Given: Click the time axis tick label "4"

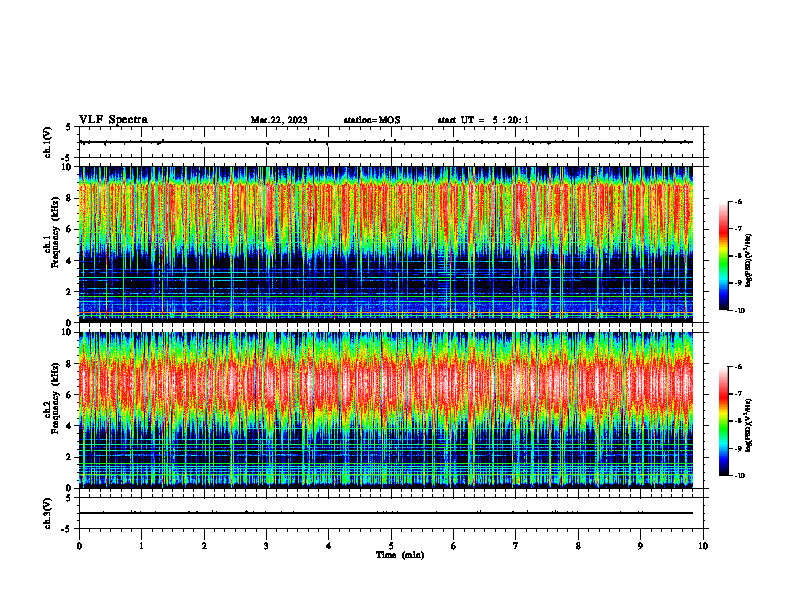Looking at the screenshot, I should click(329, 546).
